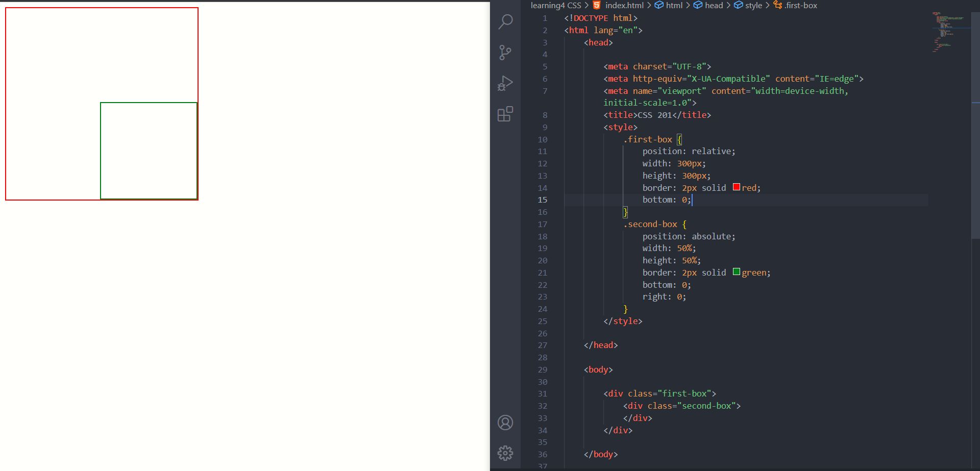The height and width of the screenshot is (471, 980).
Task: Click the '<div class="first-box">' line
Action: [x=660, y=394]
